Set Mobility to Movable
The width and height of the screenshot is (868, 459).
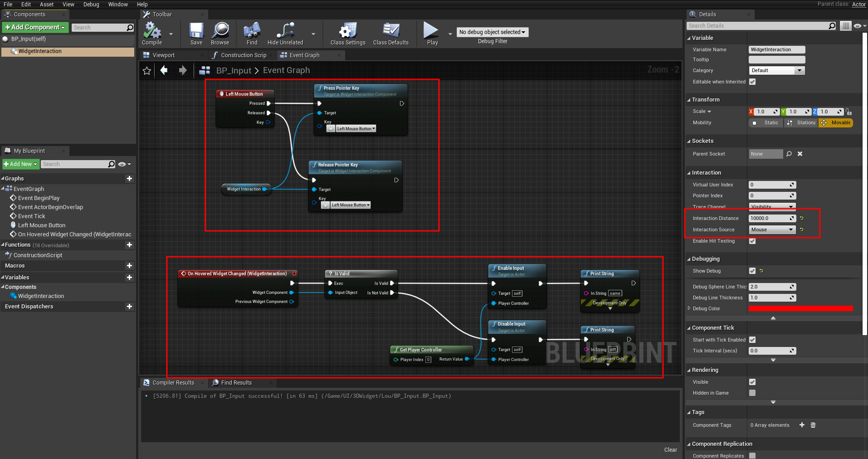click(x=836, y=123)
